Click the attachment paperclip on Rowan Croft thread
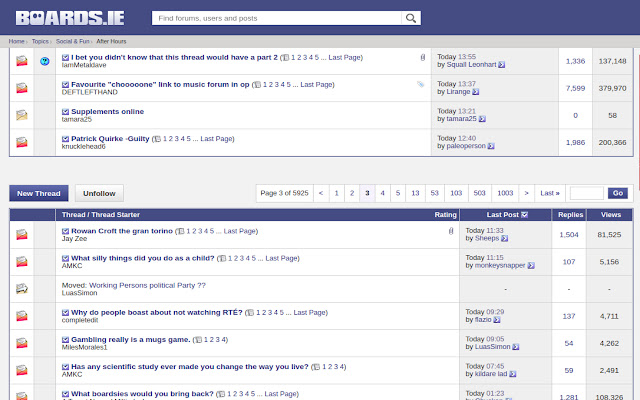Screen dimensions: 640x400 click(x=451, y=231)
